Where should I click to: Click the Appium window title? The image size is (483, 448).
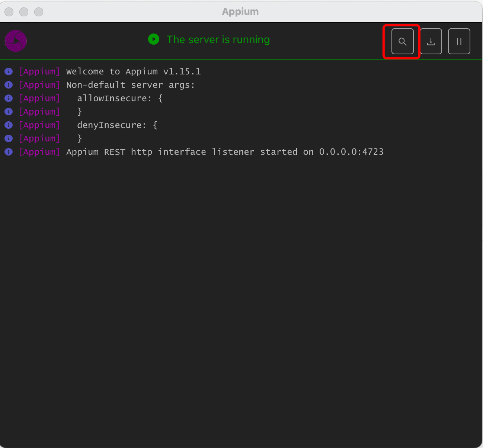(240, 12)
